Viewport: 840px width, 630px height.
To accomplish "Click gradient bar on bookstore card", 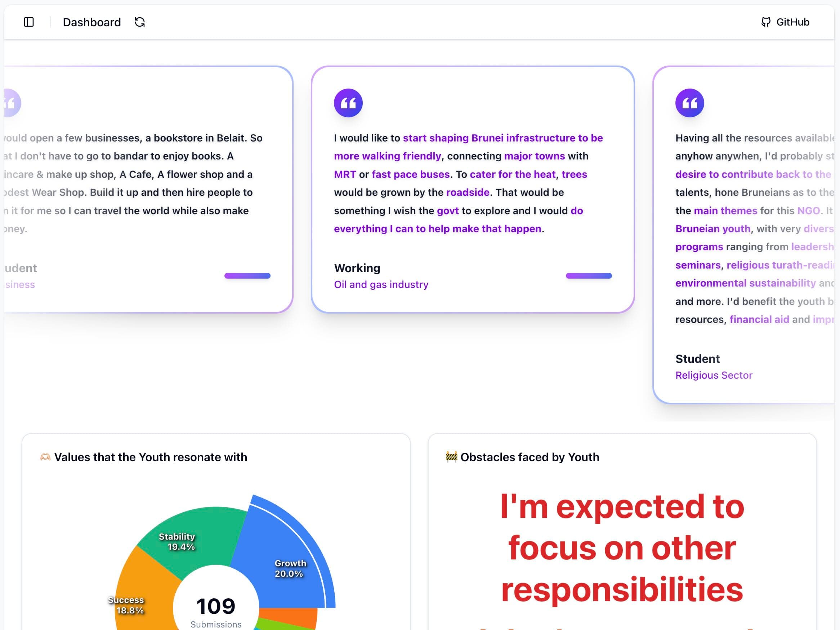I will pos(247,276).
